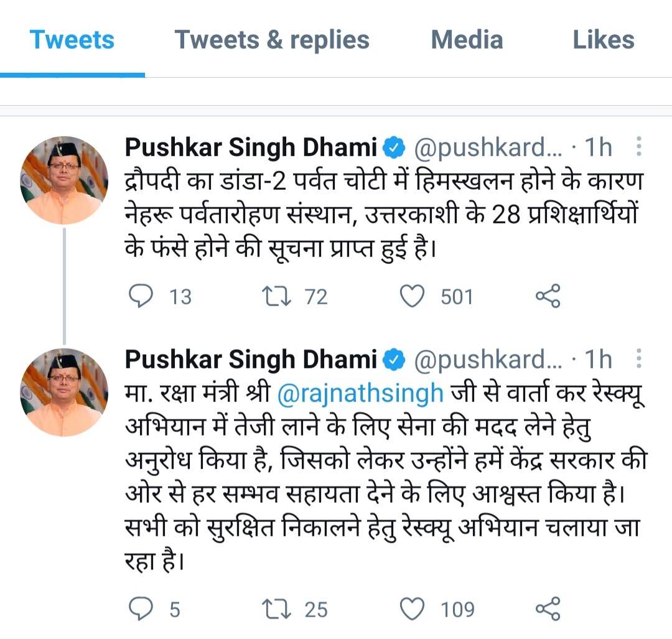This screenshot has height=639, width=672.
Task: Open more options for first tweet
Action: [638, 148]
